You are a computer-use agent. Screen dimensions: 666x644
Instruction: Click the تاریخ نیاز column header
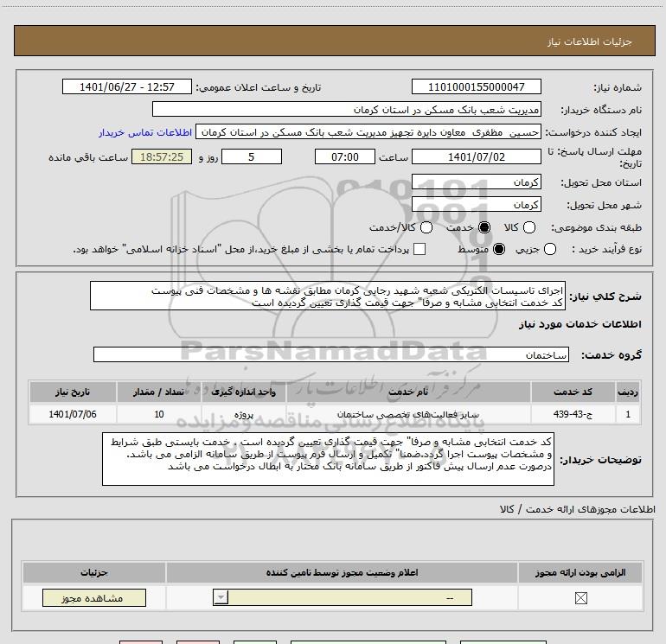73,392
